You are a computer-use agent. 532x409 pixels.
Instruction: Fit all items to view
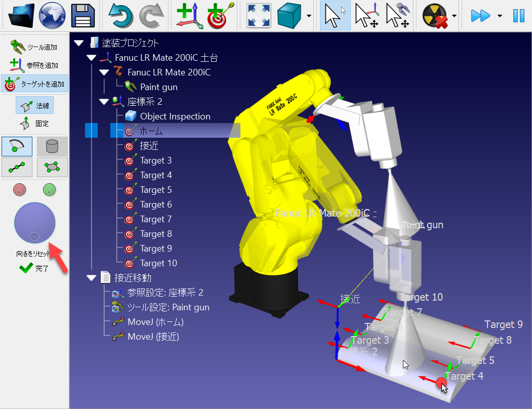click(259, 16)
